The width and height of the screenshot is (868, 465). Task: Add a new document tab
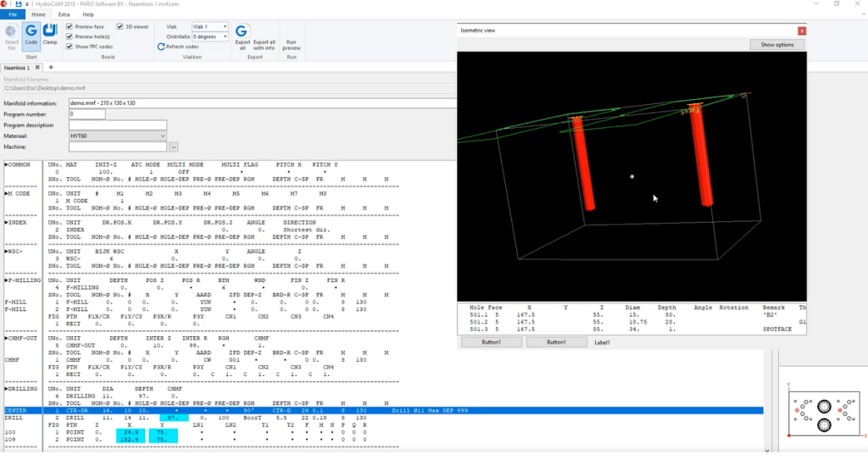click(51, 68)
